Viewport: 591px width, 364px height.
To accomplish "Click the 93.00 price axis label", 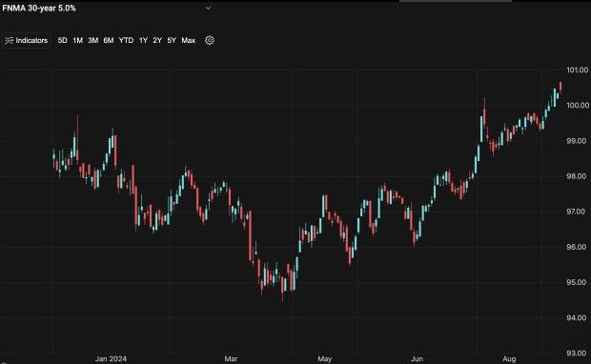I will 577,354.
